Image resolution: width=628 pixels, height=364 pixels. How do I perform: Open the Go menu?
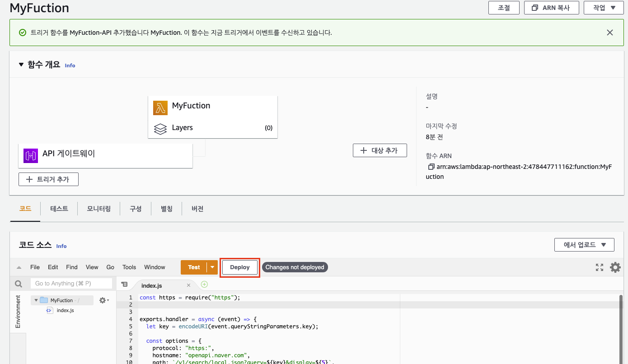click(110, 267)
